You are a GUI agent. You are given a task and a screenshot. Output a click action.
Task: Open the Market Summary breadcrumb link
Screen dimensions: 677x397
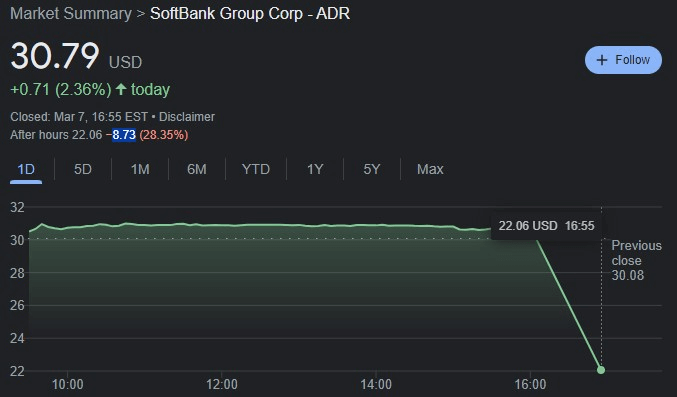tap(71, 13)
